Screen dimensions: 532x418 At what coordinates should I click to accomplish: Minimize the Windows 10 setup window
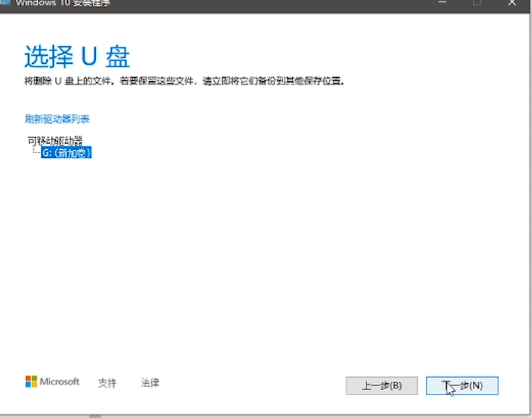442,3
